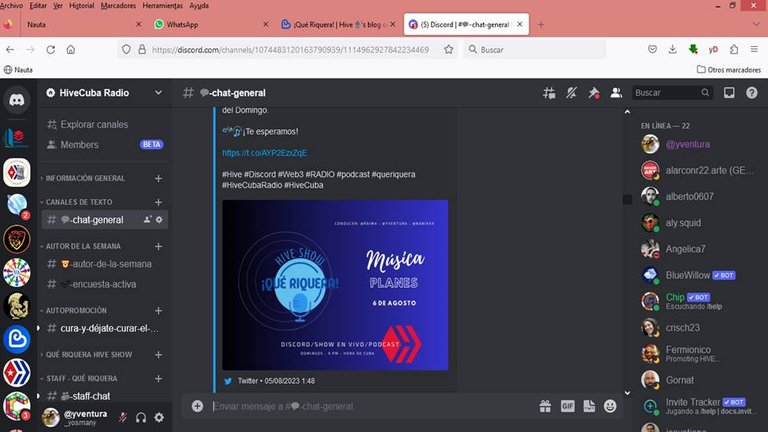Add channel to AUTOR DE LA SEMANA category
The width and height of the screenshot is (768, 432).
coord(158,246)
